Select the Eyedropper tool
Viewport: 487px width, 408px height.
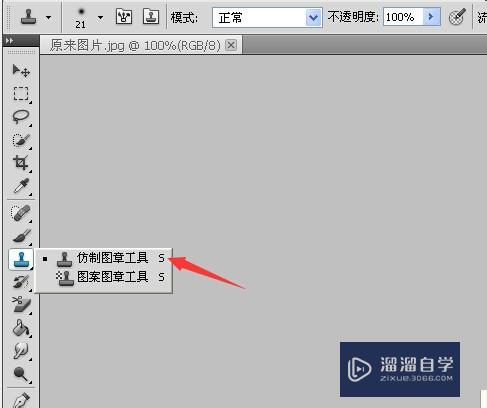coord(21,186)
